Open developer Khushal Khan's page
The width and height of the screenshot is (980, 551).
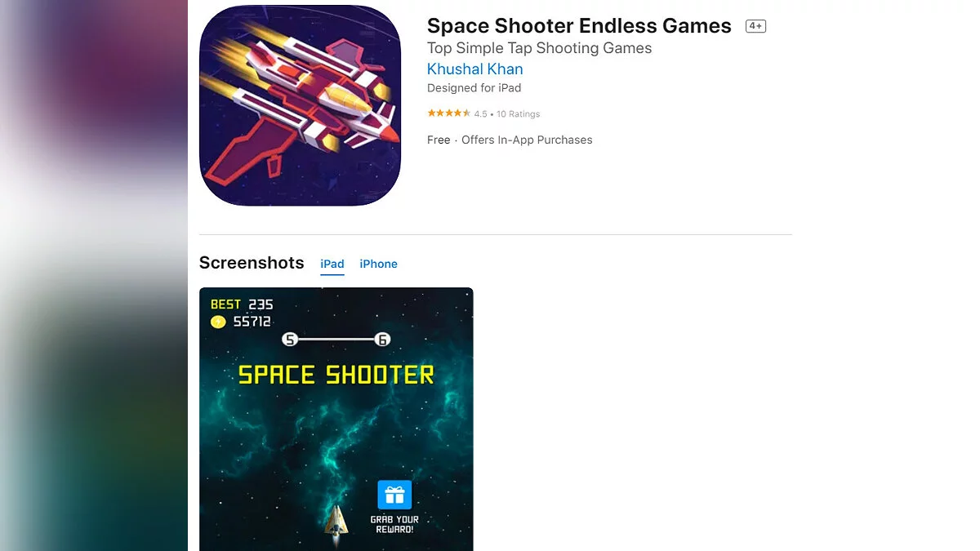[x=475, y=69]
